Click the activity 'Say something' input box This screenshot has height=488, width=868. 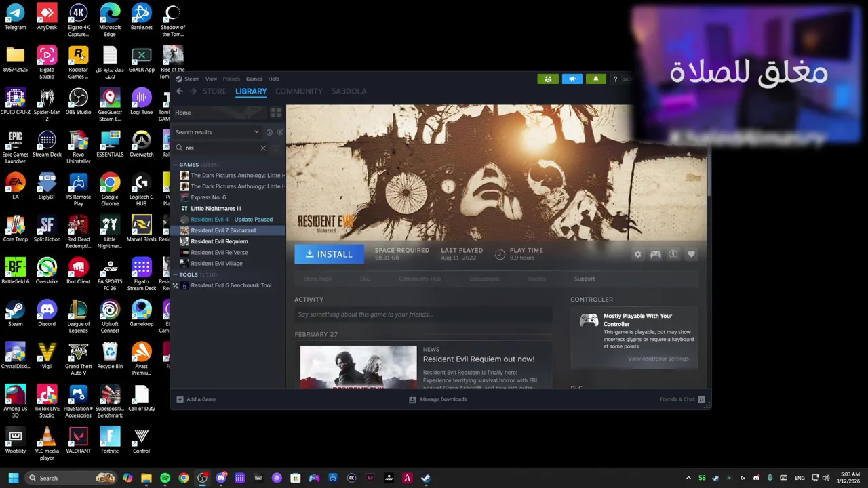point(423,314)
